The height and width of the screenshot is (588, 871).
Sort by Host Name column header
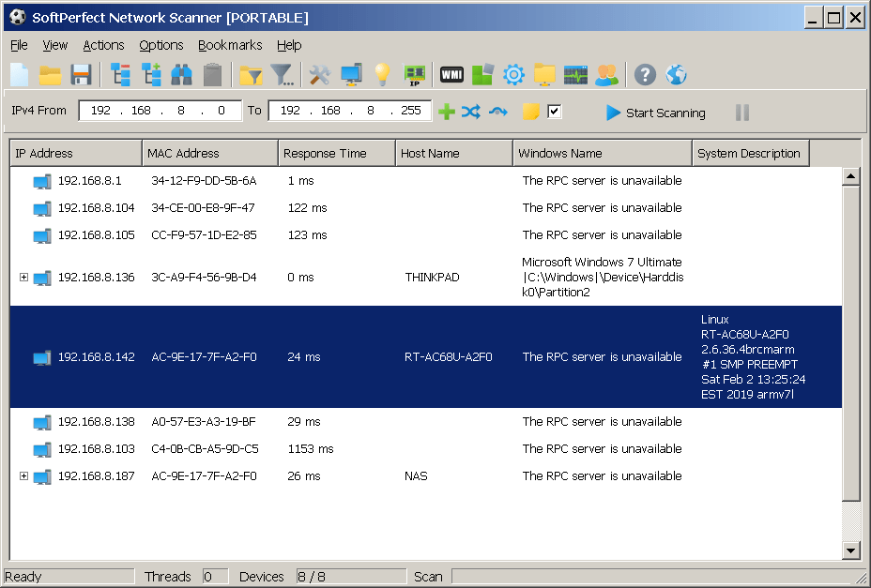(x=454, y=153)
